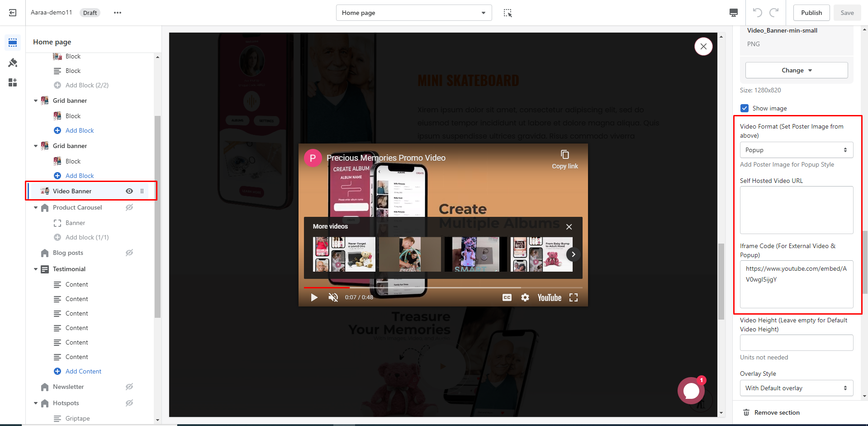This screenshot has height=426, width=868.
Task: Click the redo arrow icon
Action: pos(774,12)
